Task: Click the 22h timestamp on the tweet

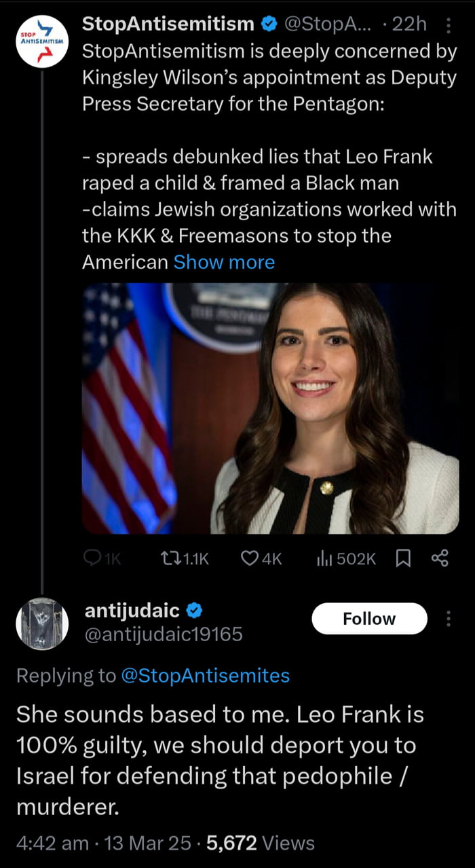Action: point(409,25)
